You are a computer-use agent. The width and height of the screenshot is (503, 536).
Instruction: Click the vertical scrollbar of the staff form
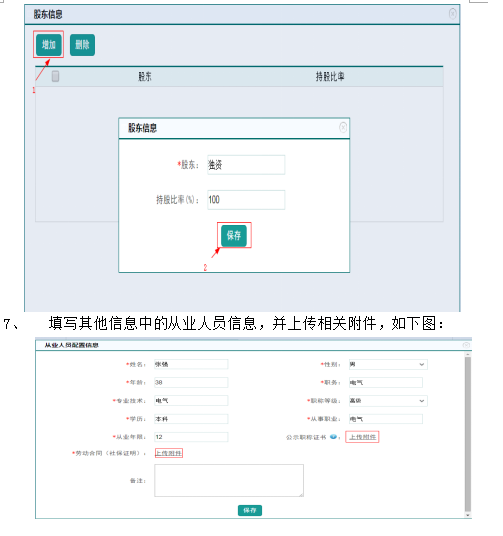click(x=467, y=434)
